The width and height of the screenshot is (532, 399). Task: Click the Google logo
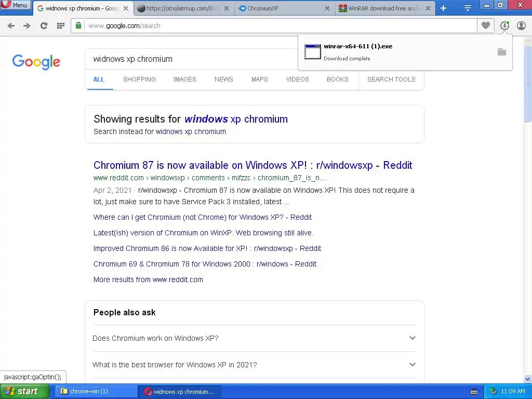[x=36, y=62]
